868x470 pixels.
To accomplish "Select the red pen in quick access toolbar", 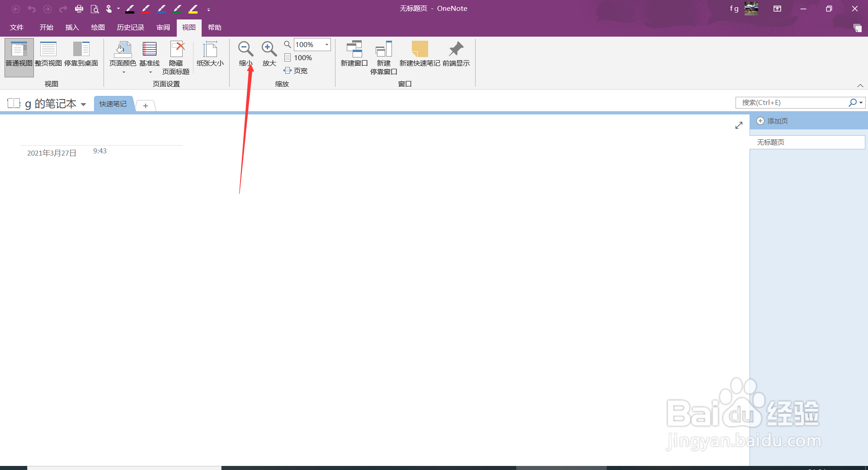I will point(146,9).
